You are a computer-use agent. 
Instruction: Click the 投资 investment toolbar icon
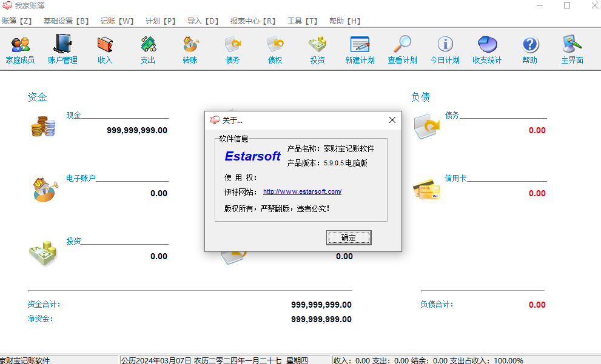click(317, 49)
